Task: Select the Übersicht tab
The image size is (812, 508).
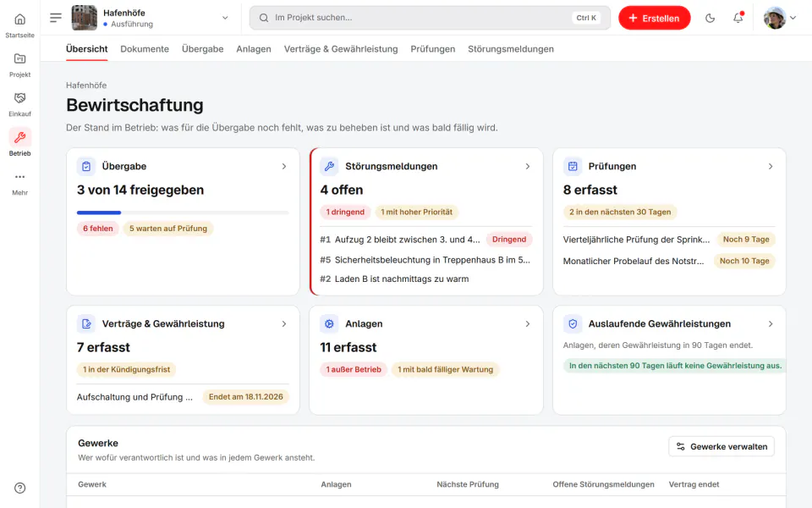Action: [87, 49]
